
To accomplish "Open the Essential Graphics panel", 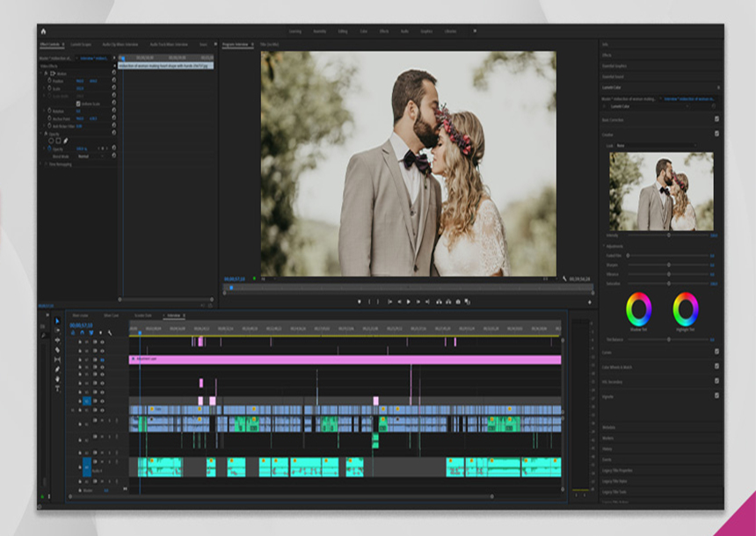I will (x=615, y=66).
